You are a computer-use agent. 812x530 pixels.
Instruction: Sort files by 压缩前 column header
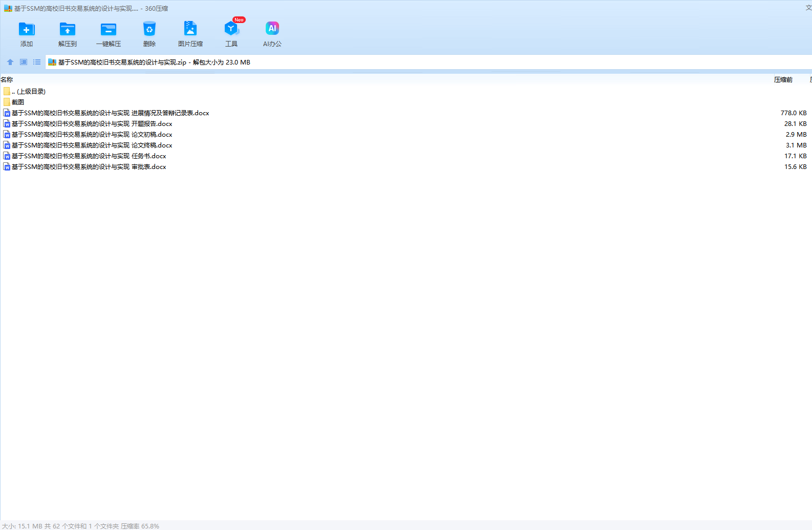pos(783,80)
